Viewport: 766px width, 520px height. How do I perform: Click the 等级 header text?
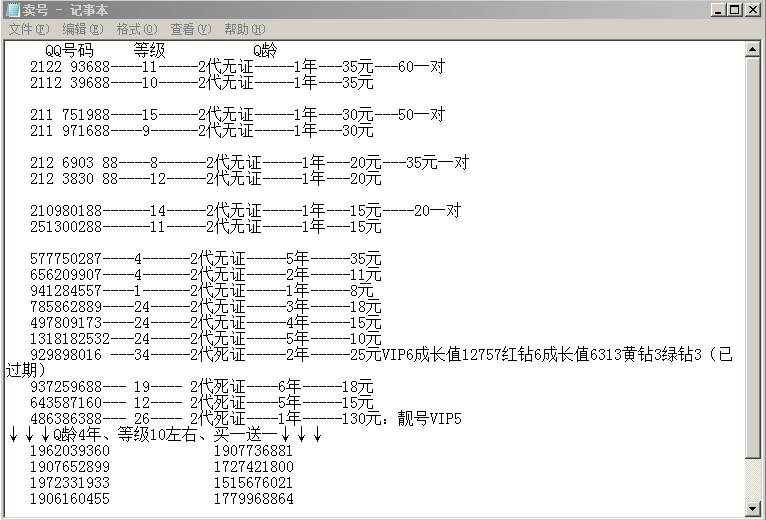click(149, 50)
